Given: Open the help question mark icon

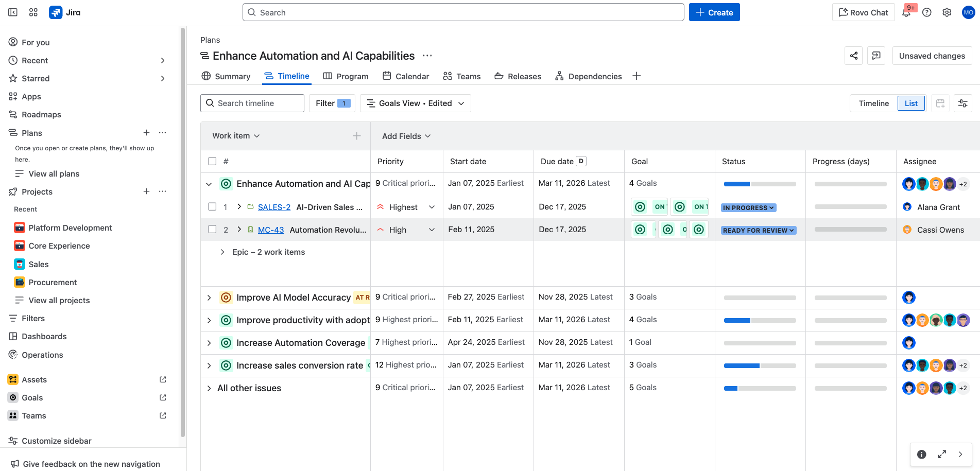Looking at the screenshot, I should [926, 13].
